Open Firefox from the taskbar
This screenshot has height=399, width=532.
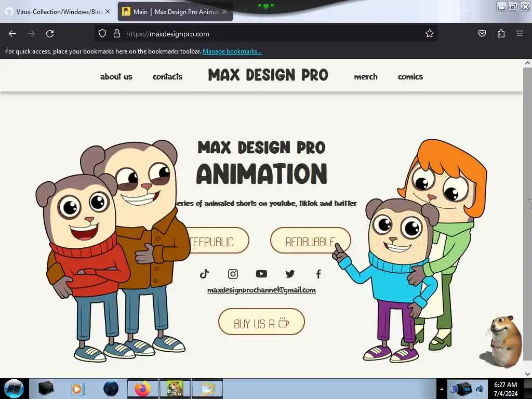pyautogui.click(x=143, y=389)
